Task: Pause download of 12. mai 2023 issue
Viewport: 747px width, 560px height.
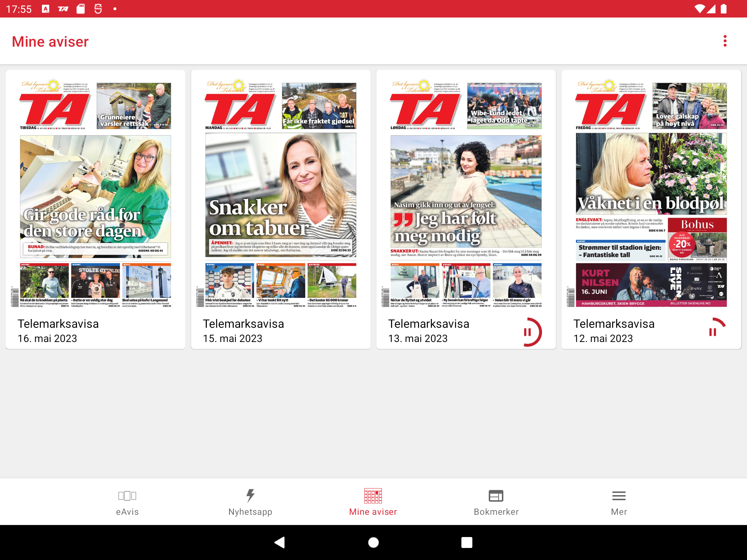Action: (x=713, y=332)
